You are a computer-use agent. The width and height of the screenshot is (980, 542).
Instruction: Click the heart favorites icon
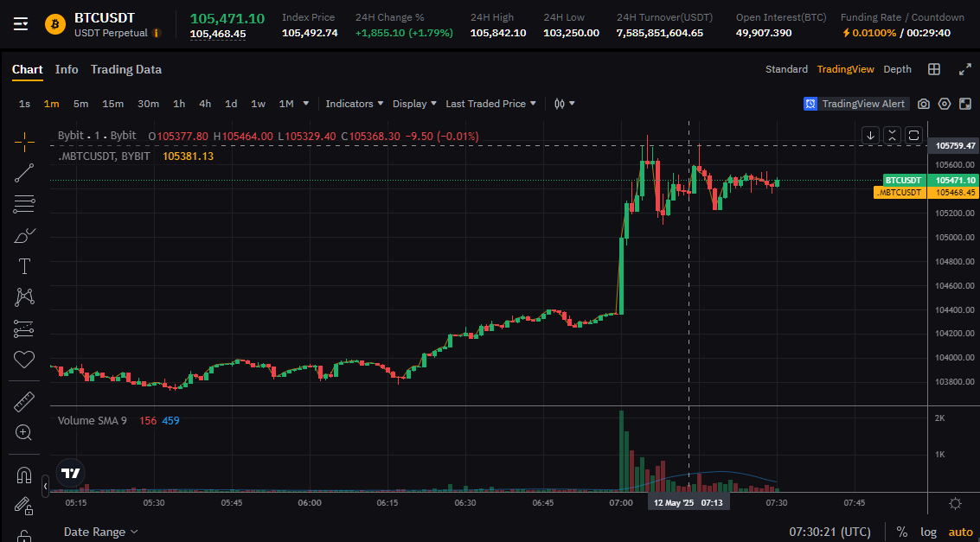24,359
